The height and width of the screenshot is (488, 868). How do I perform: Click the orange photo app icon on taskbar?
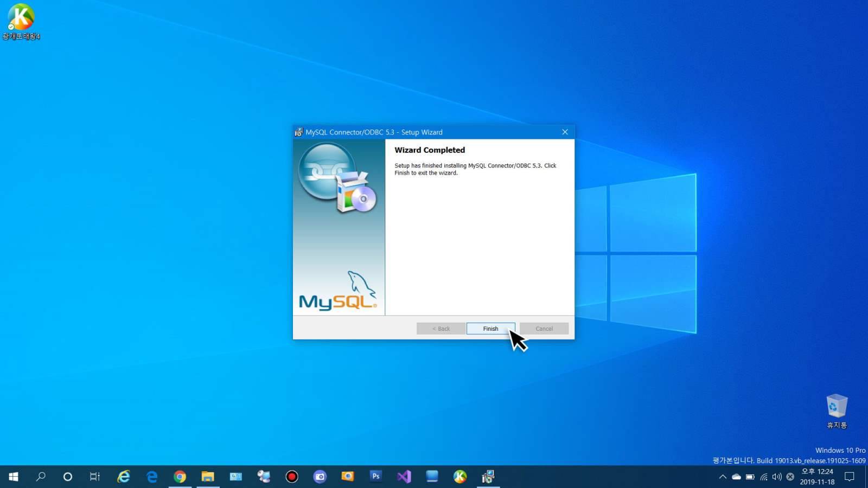[348, 477]
